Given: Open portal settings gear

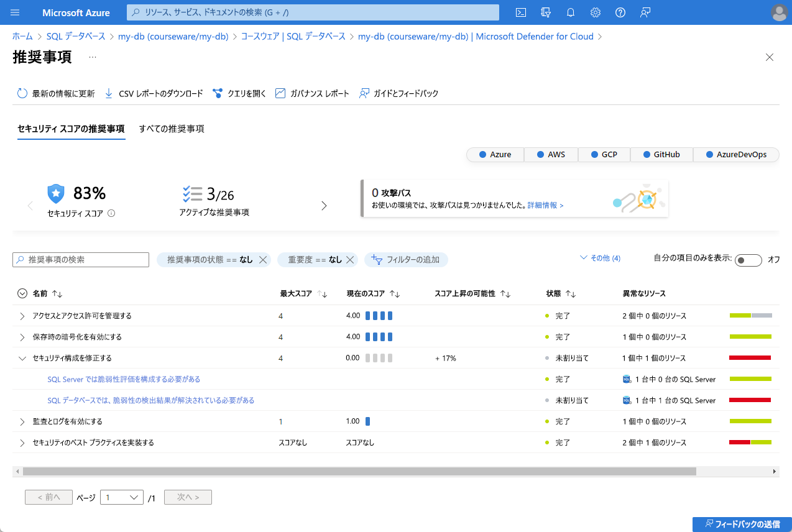Looking at the screenshot, I should [x=596, y=12].
